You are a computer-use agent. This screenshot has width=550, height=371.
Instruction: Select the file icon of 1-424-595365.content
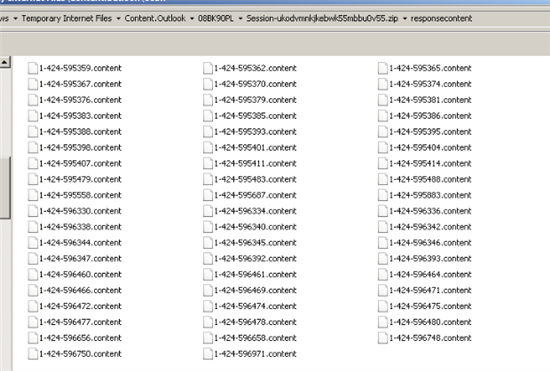pyautogui.click(x=383, y=68)
